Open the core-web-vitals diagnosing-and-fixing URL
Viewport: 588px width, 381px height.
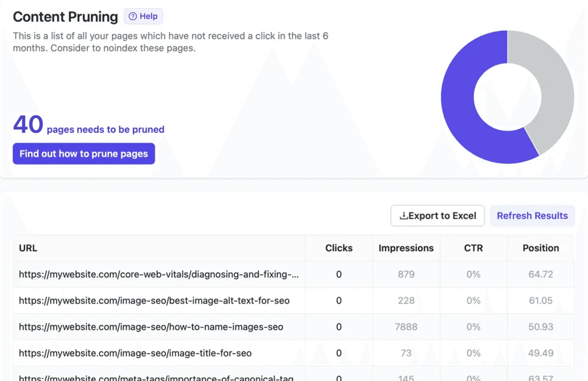[159, 274]
